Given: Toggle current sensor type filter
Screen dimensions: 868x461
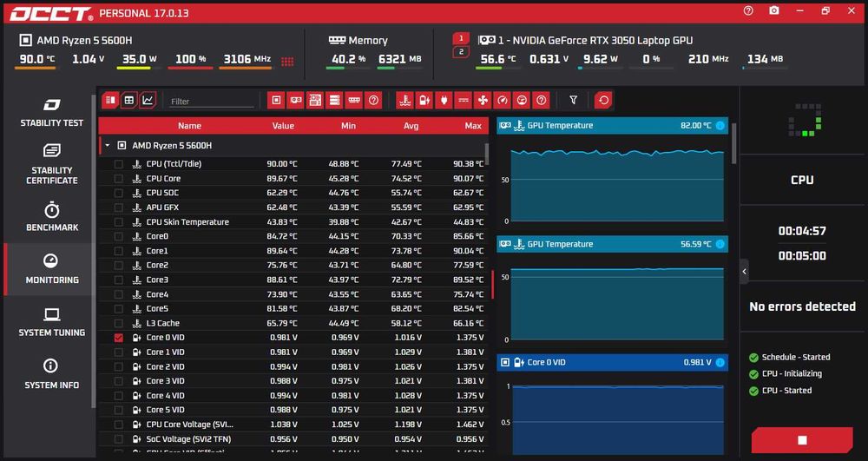Looking at the screenshot, I should (x=464, y=100).
